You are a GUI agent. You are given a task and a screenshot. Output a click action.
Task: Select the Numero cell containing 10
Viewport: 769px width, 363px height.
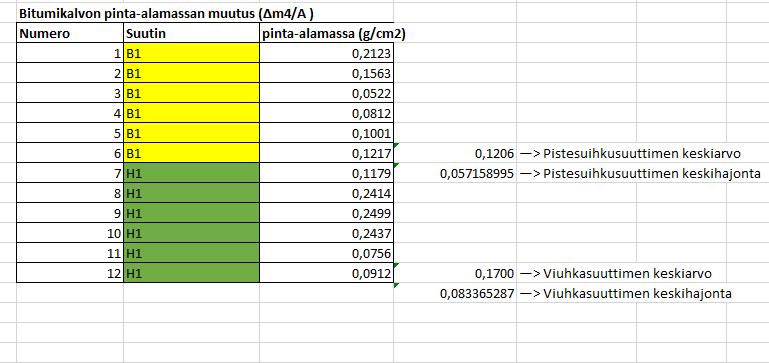[70, 233]
